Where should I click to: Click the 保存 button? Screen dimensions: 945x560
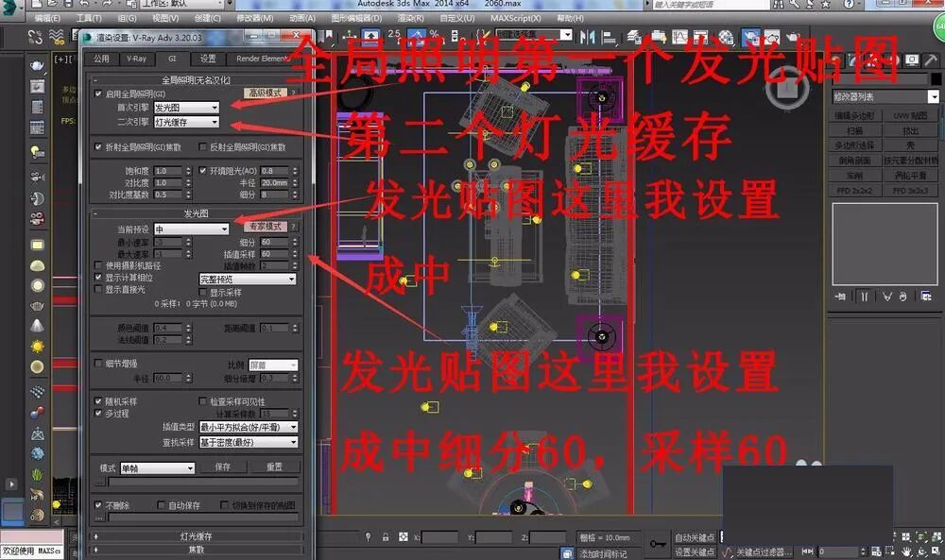[222, 467]
